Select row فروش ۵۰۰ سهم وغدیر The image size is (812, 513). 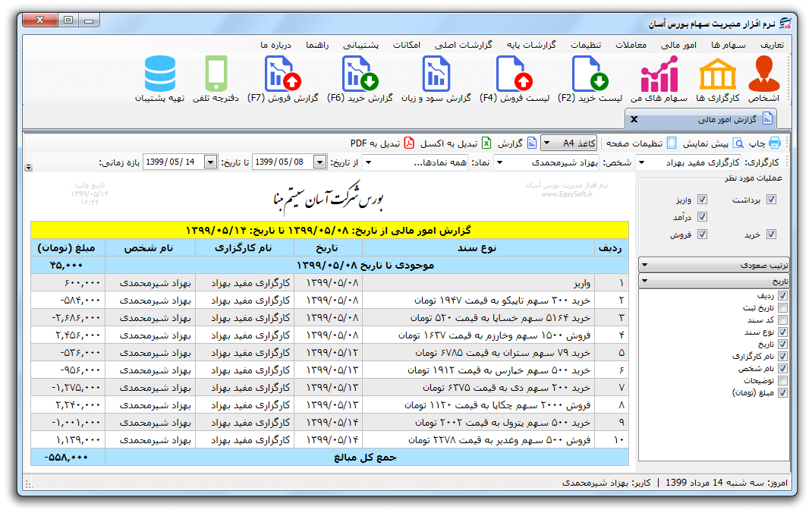pos(329,440)
